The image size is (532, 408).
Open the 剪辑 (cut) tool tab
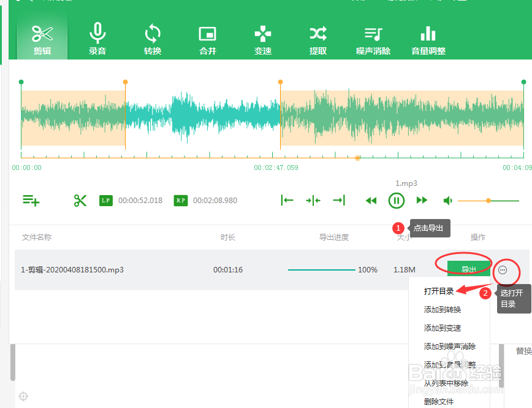(x=42, y=39)
